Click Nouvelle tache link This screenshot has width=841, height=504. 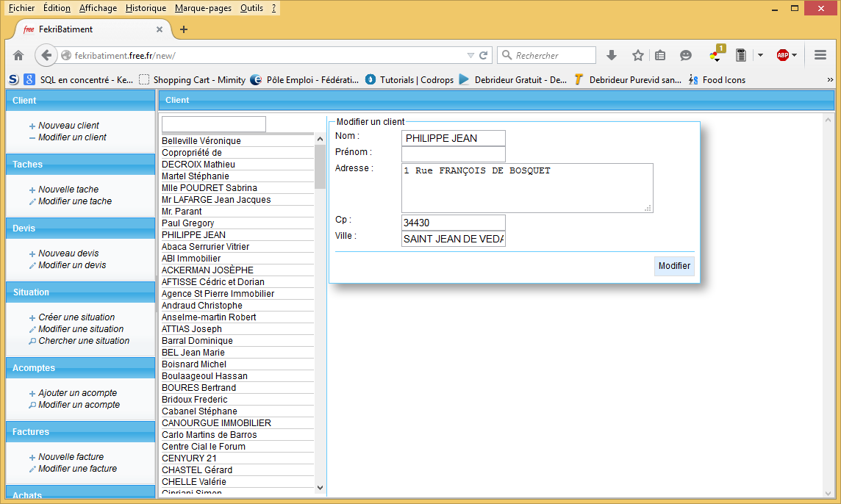coord(68,190)
